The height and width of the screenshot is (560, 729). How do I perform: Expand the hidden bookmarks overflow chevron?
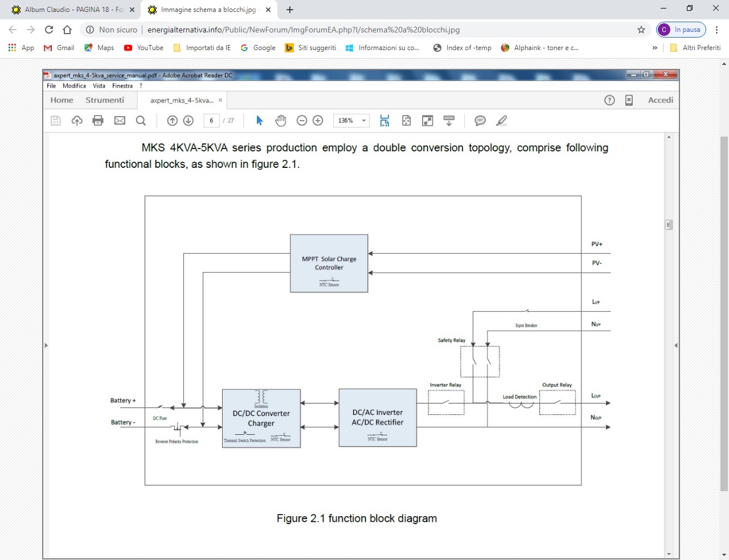(655, 48)
